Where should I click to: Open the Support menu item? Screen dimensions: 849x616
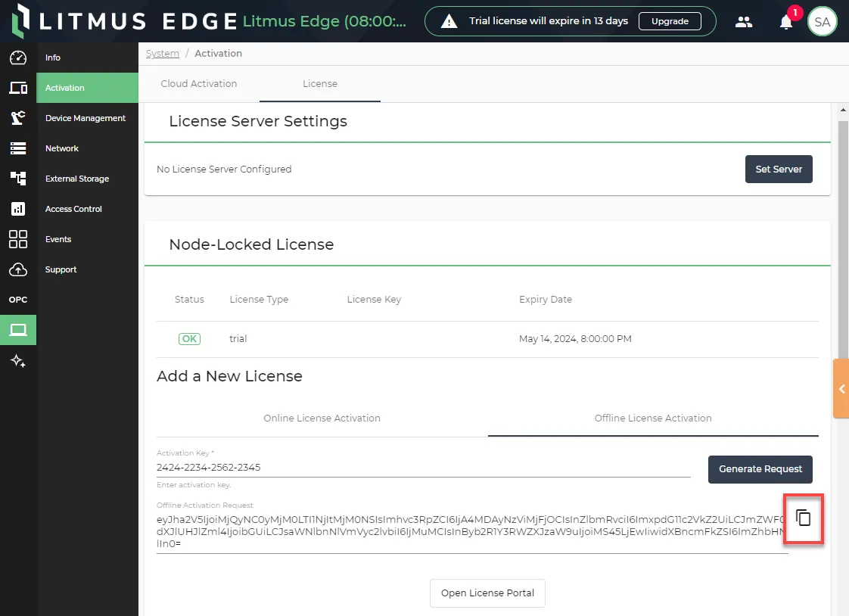87,269
